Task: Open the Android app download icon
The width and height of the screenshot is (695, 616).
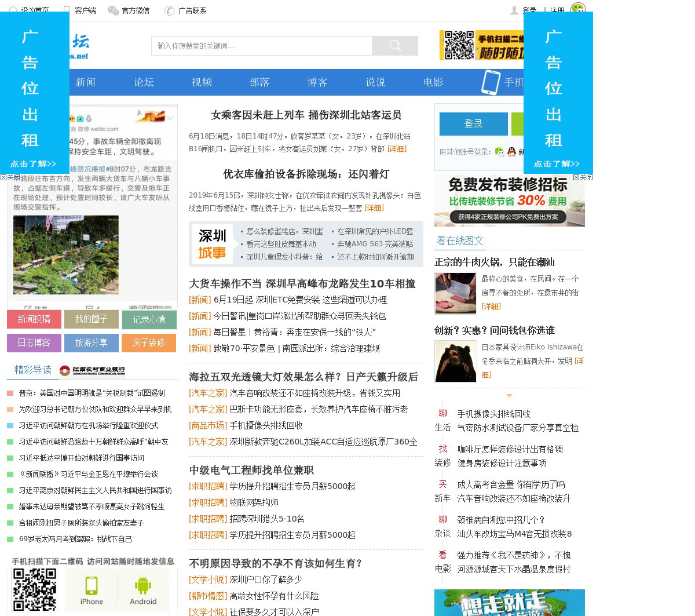Action: point(143,590)
